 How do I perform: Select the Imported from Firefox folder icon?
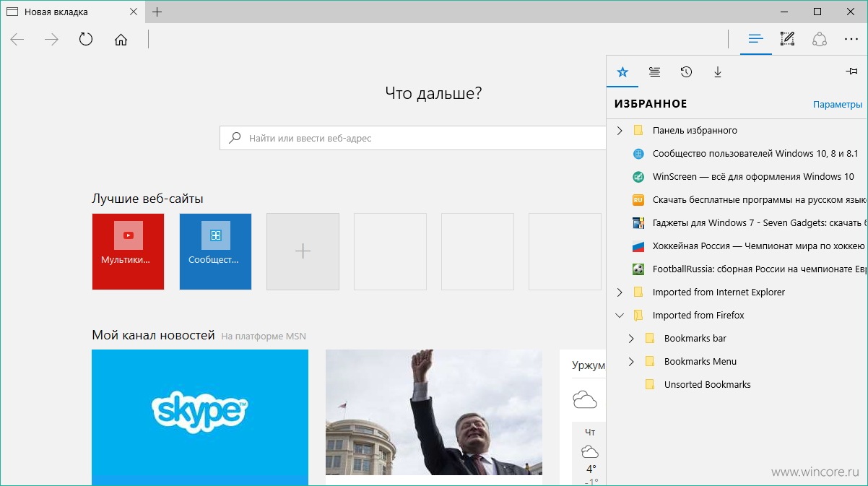(638, 316)
